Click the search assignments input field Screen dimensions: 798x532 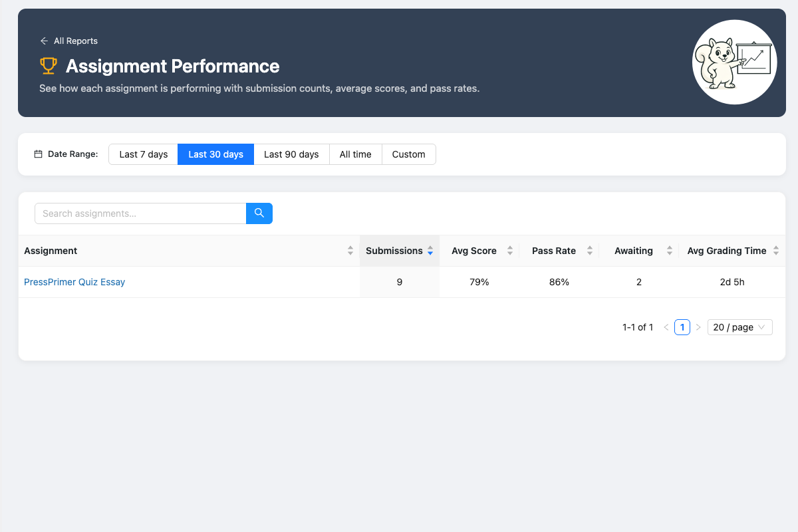tap(140, 213)
